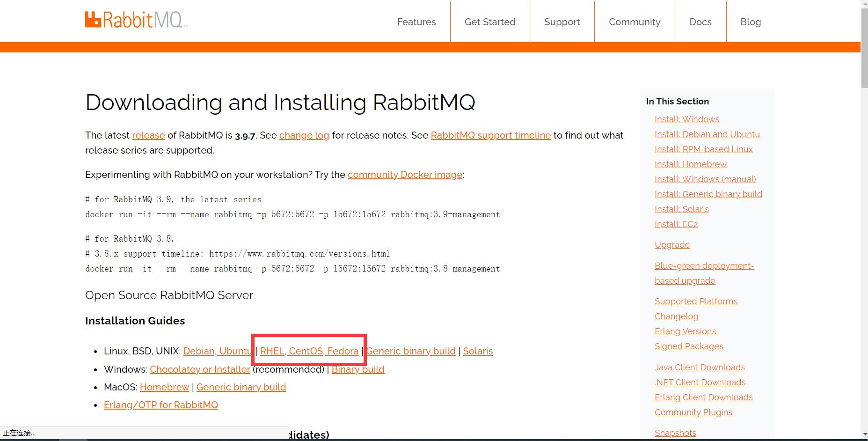The height and width of the screenshot is (441, 868).
Task: Go to Install: RPM-based Linux
Action: click(703, 149)
